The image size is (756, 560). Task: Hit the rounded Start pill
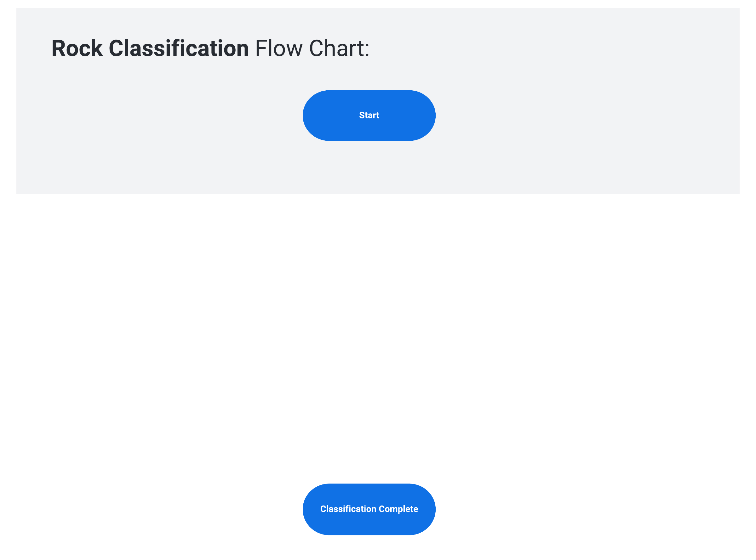point(369,115)
